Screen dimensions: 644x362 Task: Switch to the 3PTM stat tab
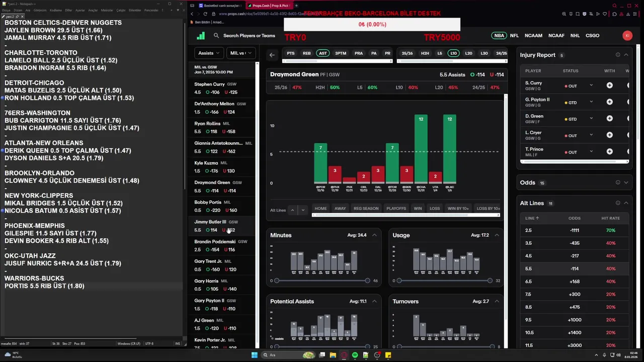[341, 53]
